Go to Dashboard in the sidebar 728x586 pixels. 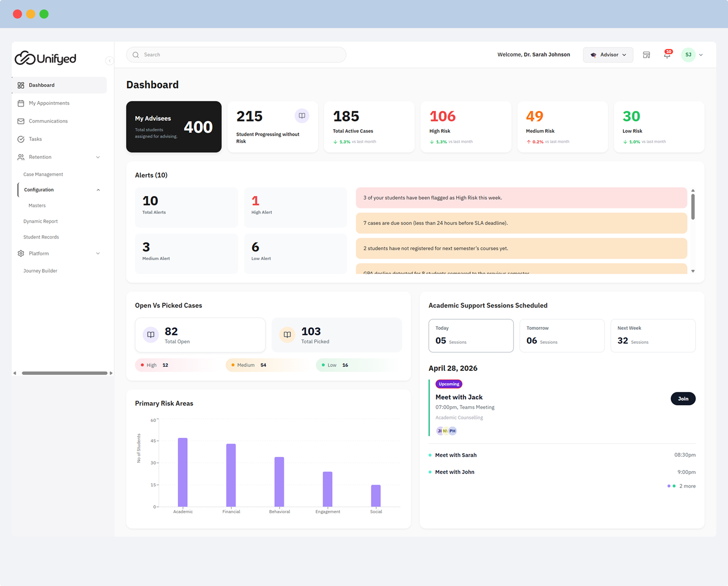point(60,85)
